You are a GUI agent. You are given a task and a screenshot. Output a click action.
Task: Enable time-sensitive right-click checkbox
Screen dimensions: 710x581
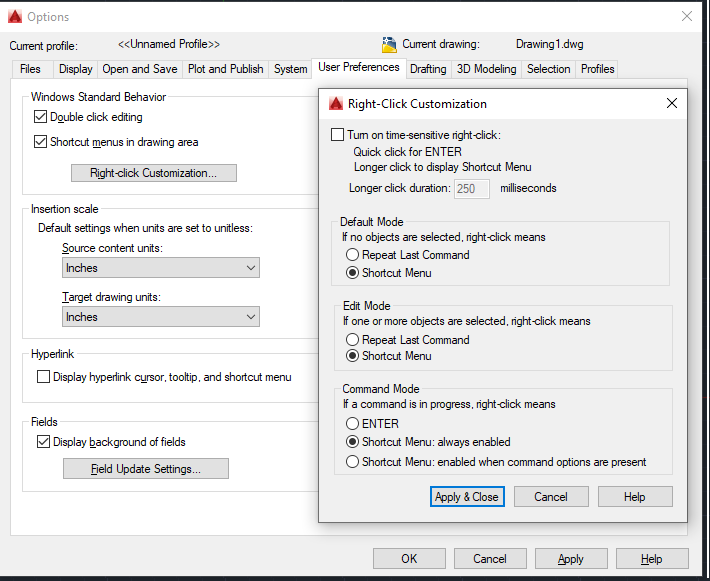point(337,135)
